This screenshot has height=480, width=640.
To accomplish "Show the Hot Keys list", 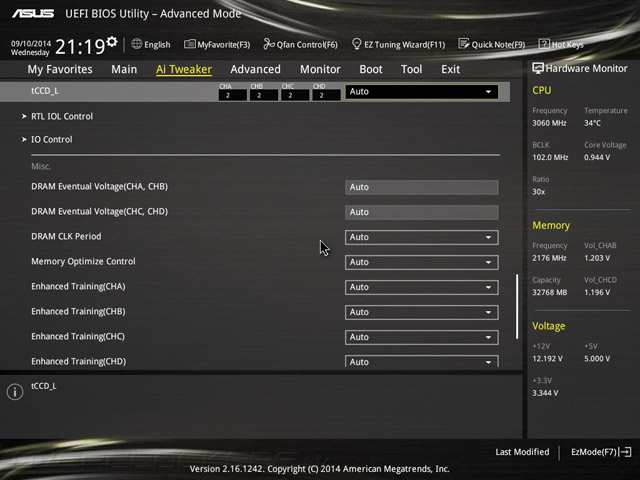I will pyautogui.click(x=561, y=44).
